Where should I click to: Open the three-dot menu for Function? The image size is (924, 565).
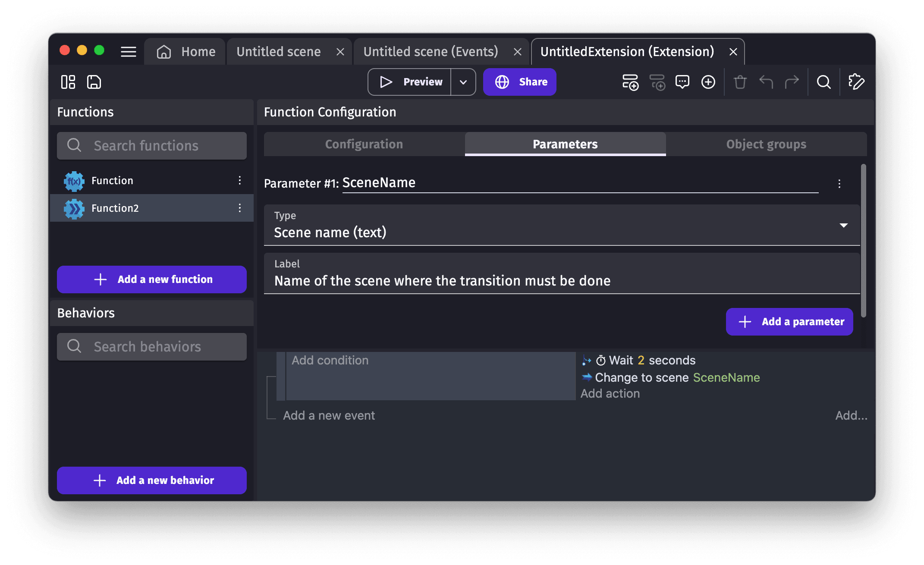(240, 181)
